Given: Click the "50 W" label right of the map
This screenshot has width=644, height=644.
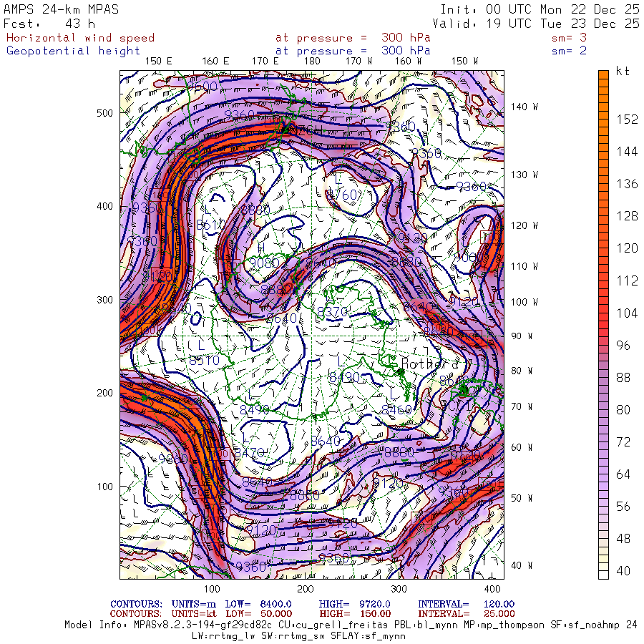Looking at the screenshot, I should pos(522,499).
